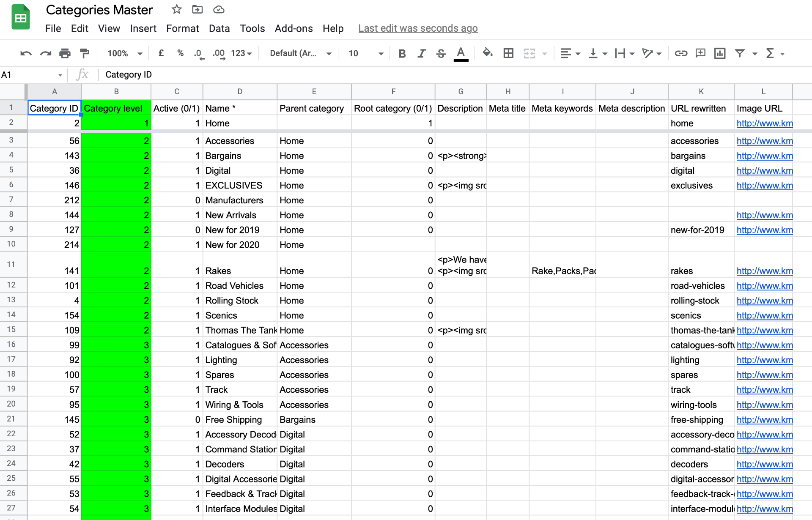Click the print icon
The width and height of the screenshot is (812, 520).
(x=65, y=53)
